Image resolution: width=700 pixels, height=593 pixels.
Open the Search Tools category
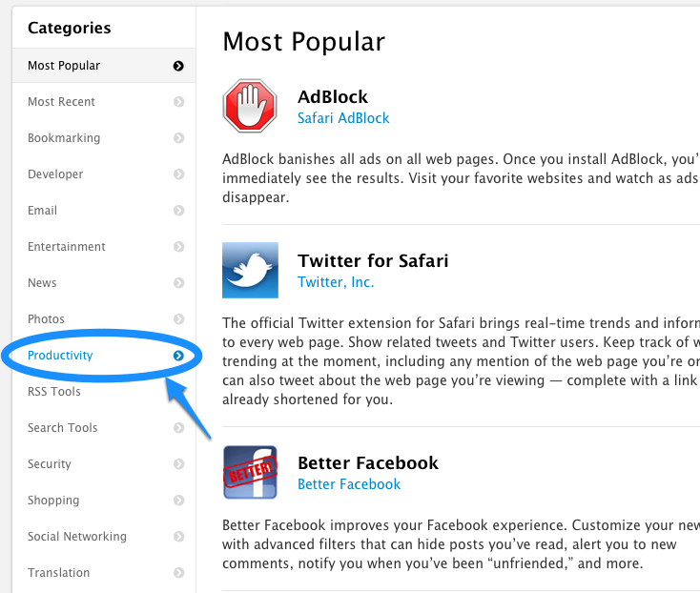tap(63, 428)
